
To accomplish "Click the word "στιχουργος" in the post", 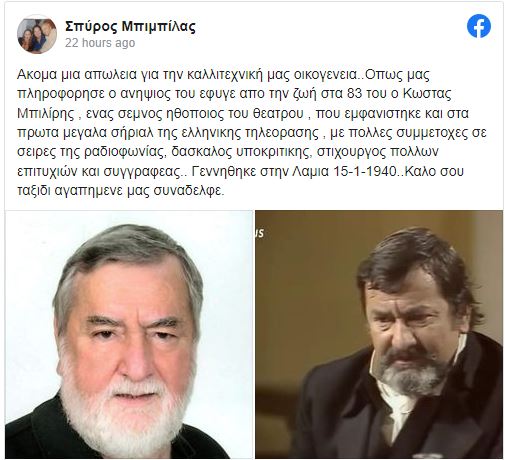I will click(353, 152).
